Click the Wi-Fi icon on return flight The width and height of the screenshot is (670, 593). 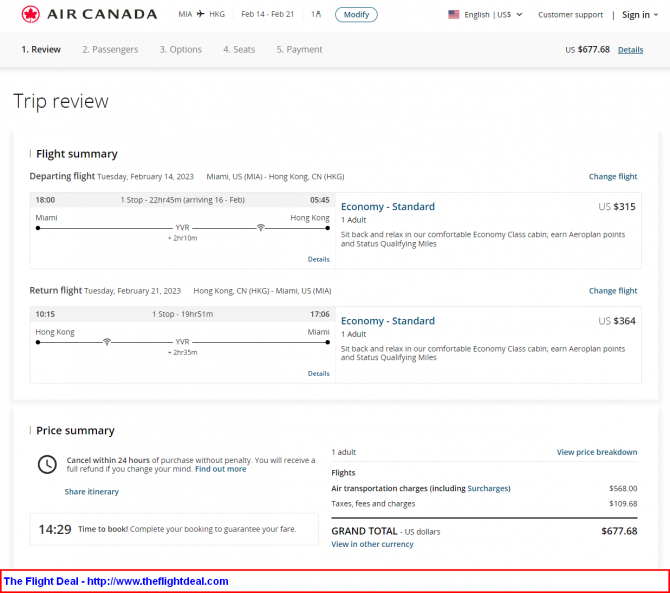click(x=107, y=341)
